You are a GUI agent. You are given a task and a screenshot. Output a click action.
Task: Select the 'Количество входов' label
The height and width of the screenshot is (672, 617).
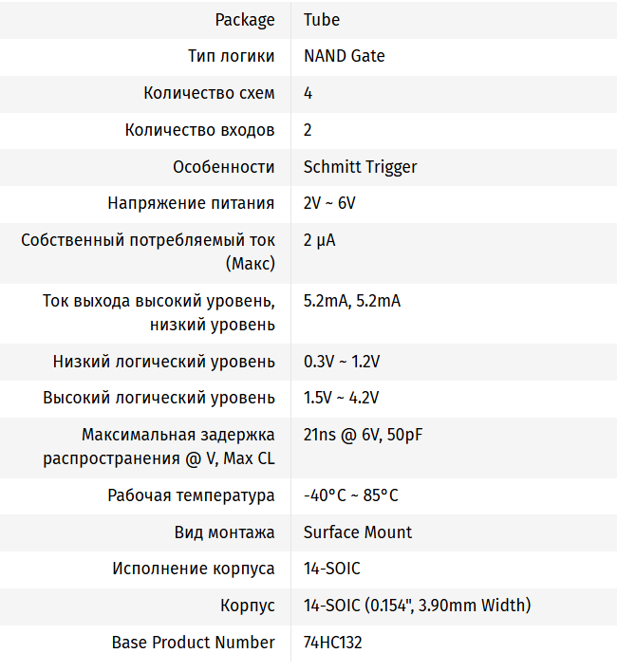[x=199, y=130]
